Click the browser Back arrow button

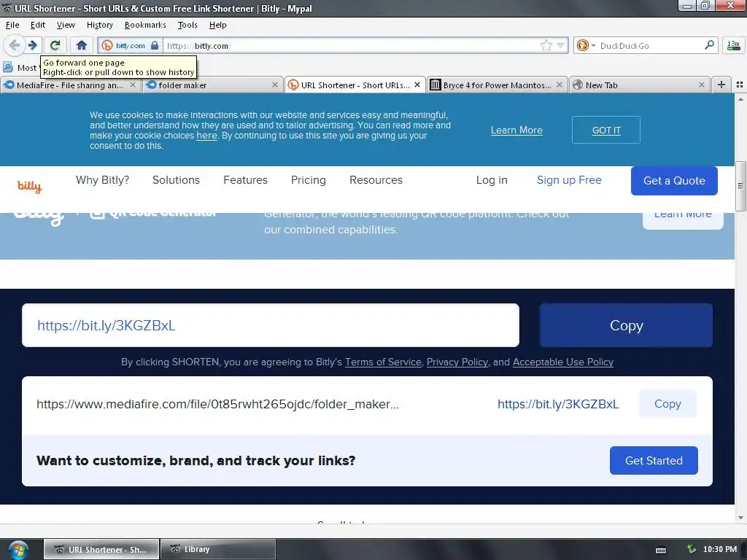click(14, 45)
